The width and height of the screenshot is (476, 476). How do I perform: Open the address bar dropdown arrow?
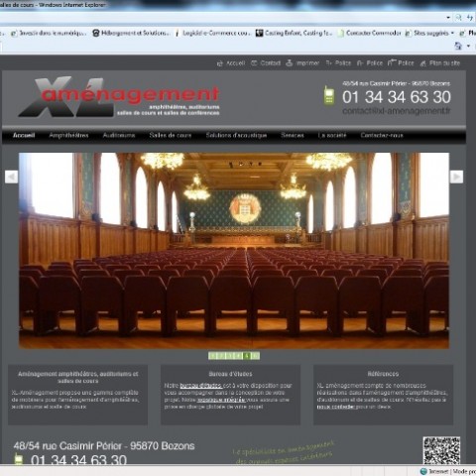click(x=448, y=18)
